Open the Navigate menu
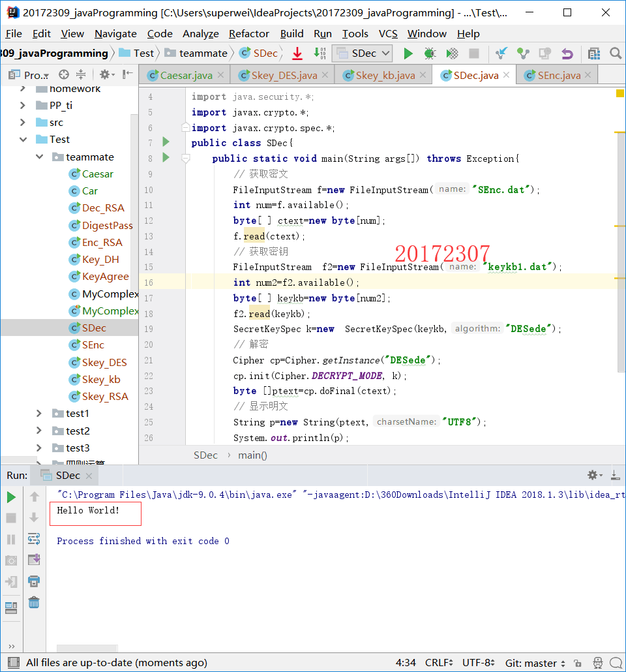This screenshot has height=672, width=626. click(115, 33)
